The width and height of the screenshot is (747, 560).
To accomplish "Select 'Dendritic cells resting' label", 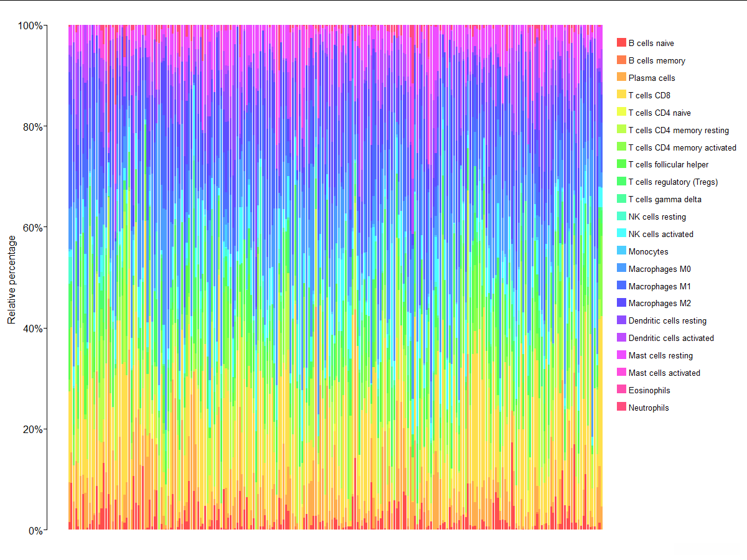I will click(x=667, y=320).
